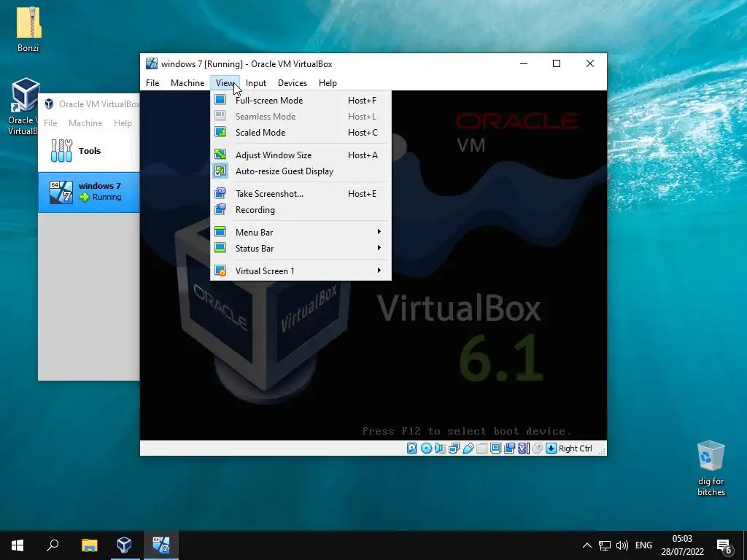This screenshot has width=747, height=560.
Task: Select the windows 7 VM in Manager list
Action: 88,192
